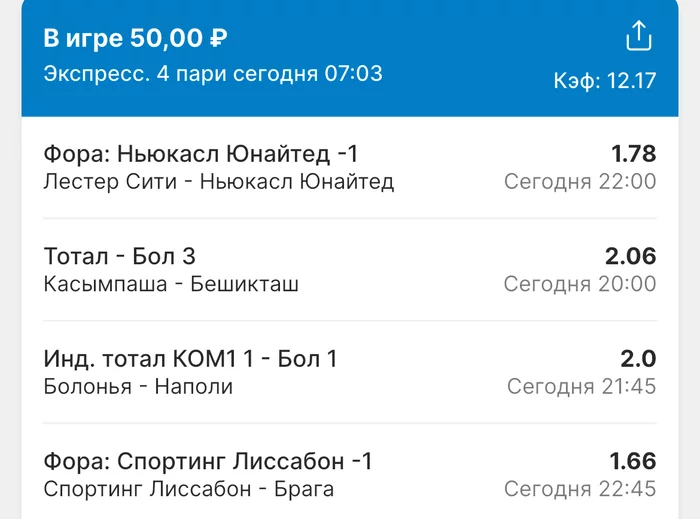Select the 'Касымпаша - Бешикташ' match
Viewport: 700px width, 519px height.
pyautogui.click(x=171, y=284)
